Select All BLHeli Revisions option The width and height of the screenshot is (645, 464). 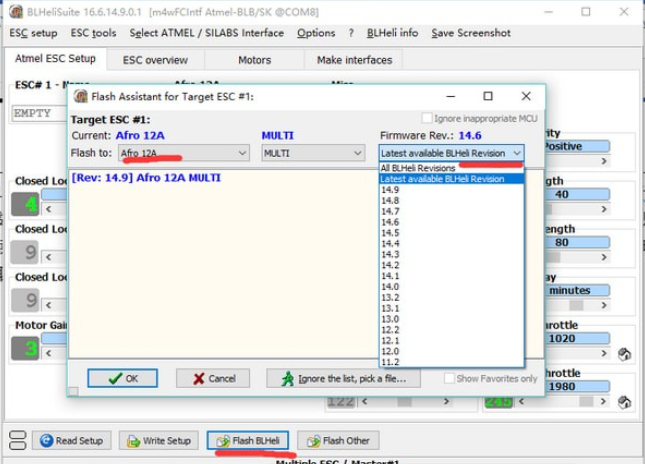point(451,168)
